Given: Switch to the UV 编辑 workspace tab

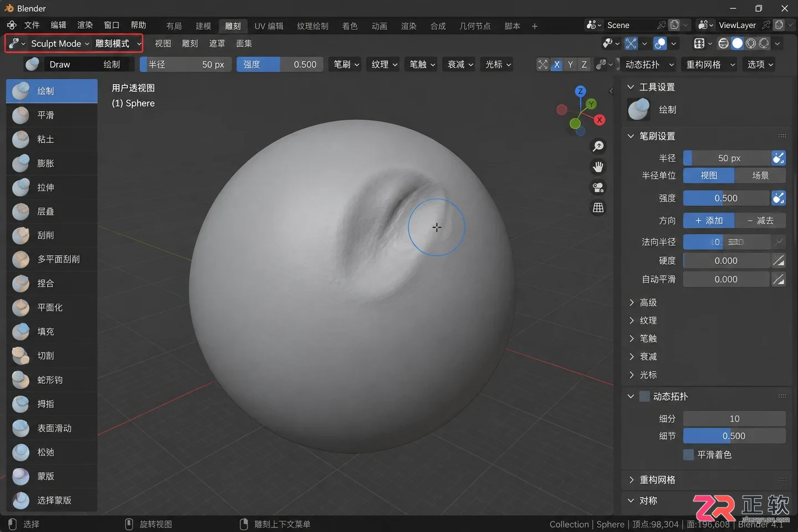Looking at the screenshot, I should pyautogui.click(x=269, y=26).
